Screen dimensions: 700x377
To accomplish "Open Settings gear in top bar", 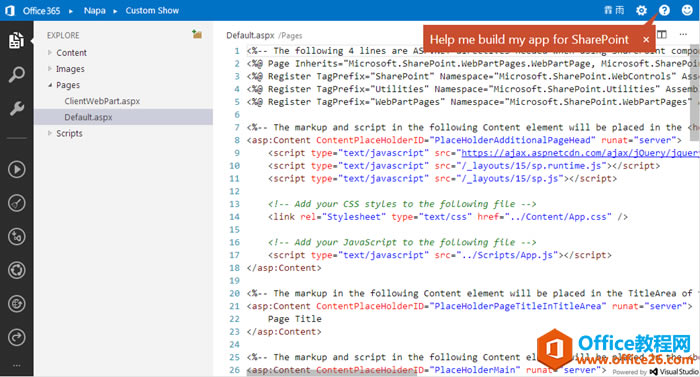I will pyautogui.click(x=641, y=10).
